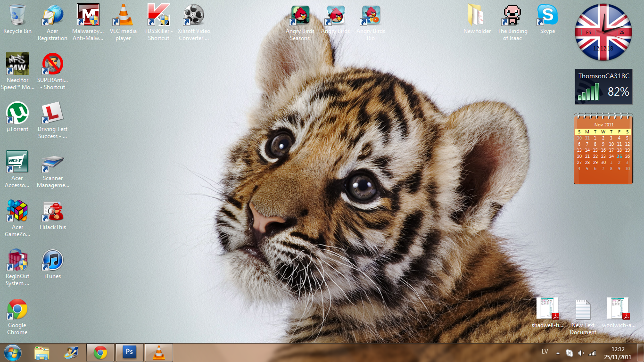The image size is (644, 362).
Task: Click the LV language indicator
Action: pyautogui.click(x=545, y=352)
